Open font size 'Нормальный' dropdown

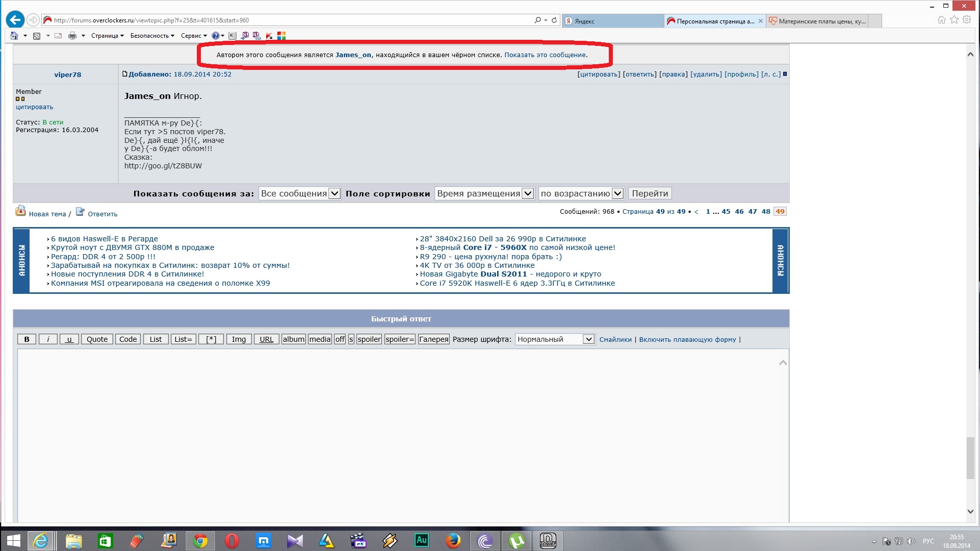click(554, 339)
